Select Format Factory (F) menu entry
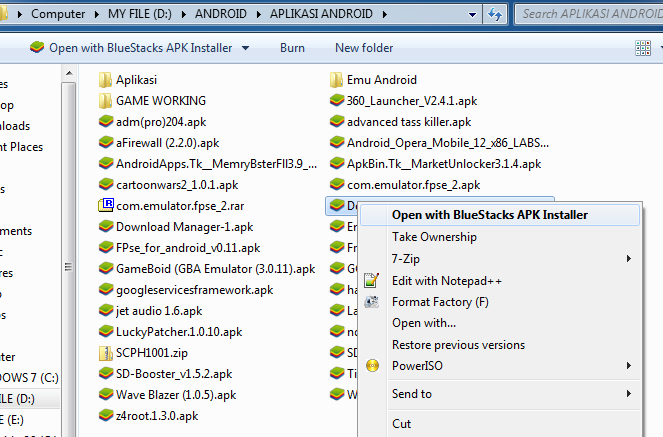663x437 pixels. (500, 302)
